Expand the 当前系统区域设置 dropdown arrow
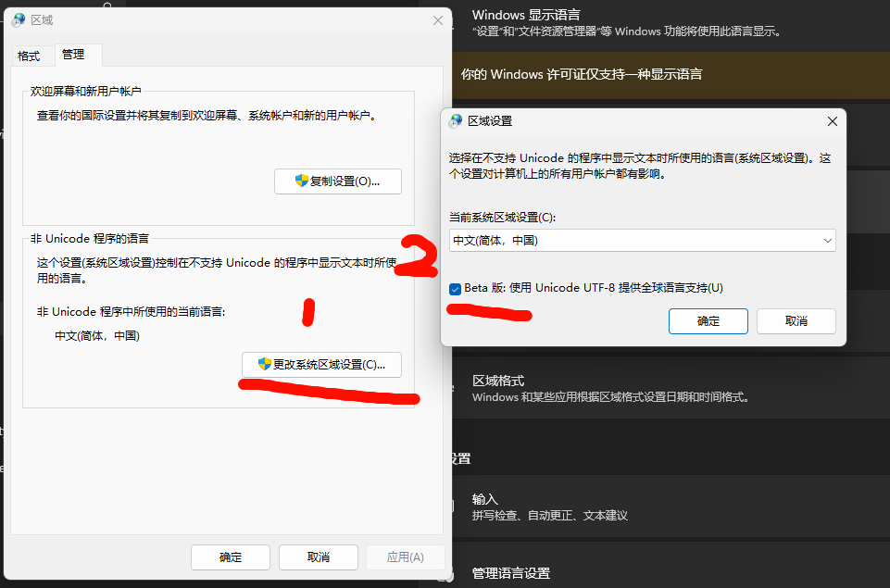This screenshot has height=588, width=890. [828, 241]
